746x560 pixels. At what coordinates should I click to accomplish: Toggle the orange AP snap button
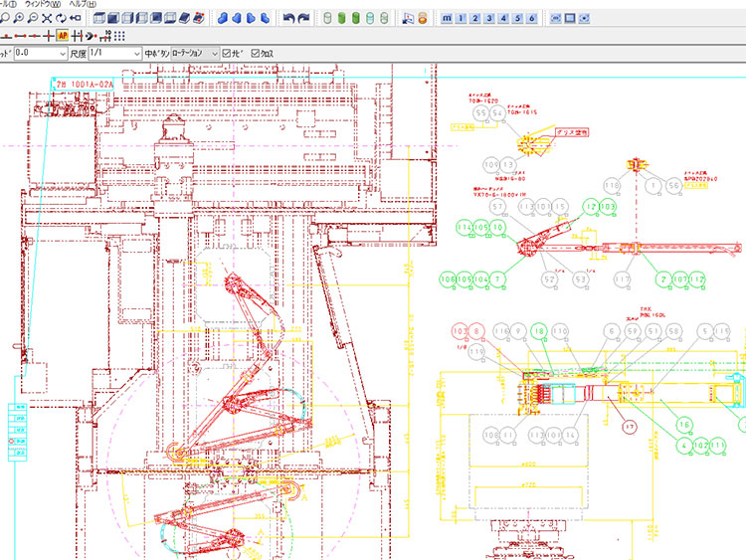(62, 35)
